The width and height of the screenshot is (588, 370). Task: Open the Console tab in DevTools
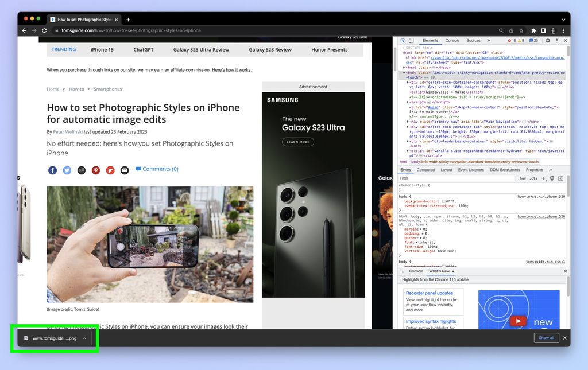(x=452, y=40)
